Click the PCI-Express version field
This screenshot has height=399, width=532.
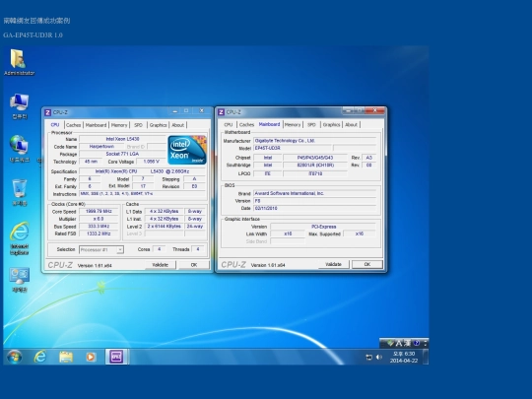(323, 227)
